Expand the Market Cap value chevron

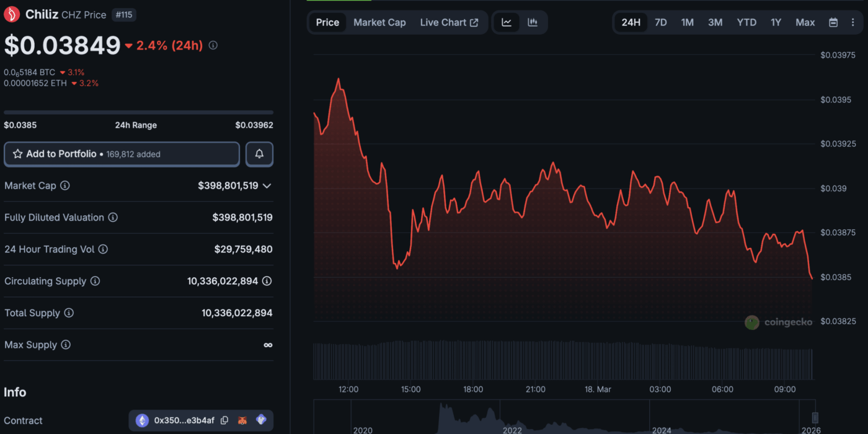[x=267, y=185]
